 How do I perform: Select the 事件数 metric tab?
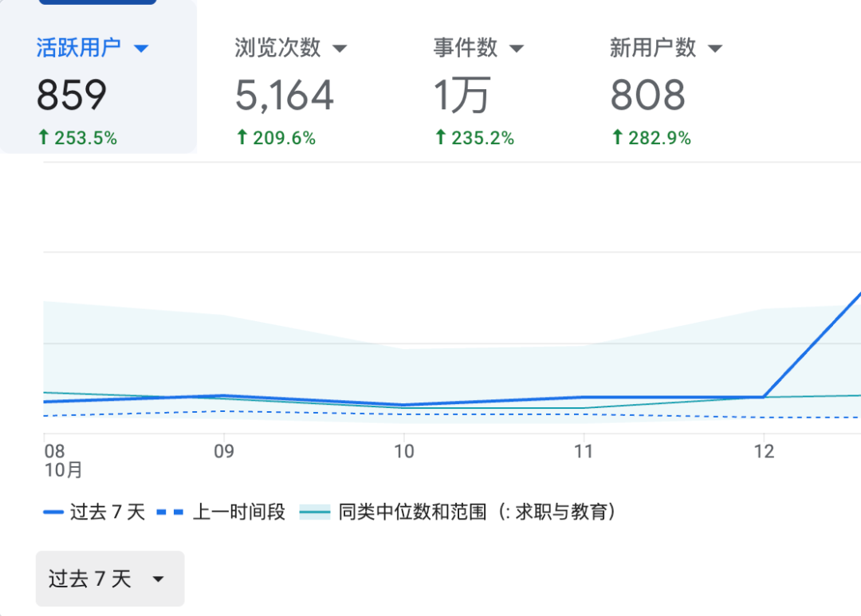478,92
